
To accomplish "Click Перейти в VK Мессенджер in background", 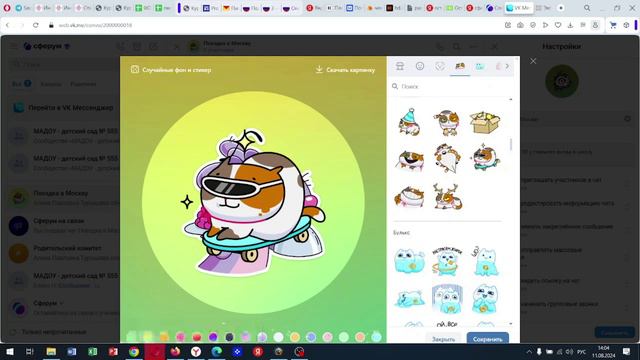I will tap(63, 108).
